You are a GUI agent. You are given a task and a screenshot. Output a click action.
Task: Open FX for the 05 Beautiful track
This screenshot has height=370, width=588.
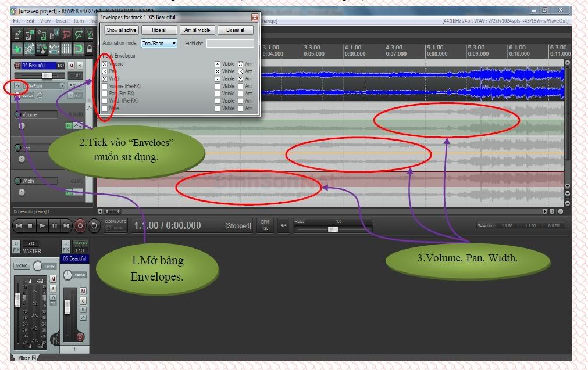pyautogui.click(x=73, y=86)
